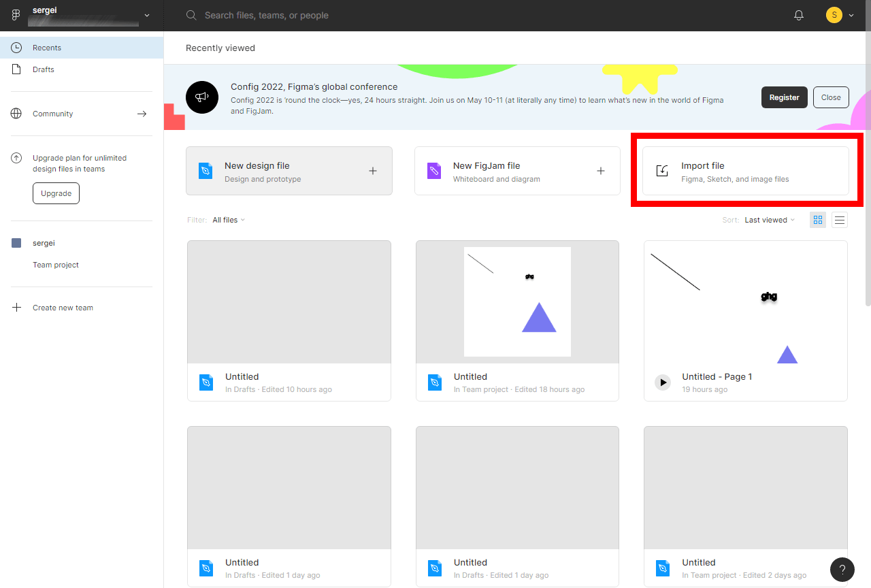This screenshot has width=871, height=588.
Task: Click plus icon on New FigJam file card
Action: (x=601, y=171)
